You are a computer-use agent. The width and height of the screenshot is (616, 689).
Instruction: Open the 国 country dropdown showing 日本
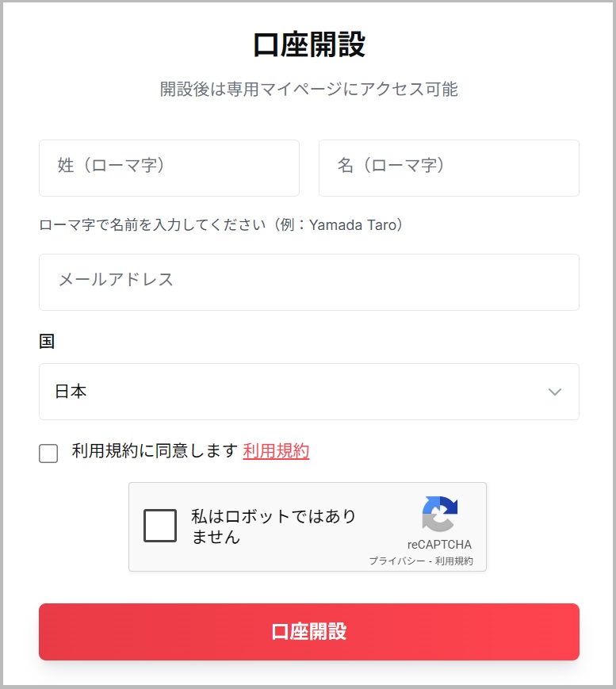308,392
